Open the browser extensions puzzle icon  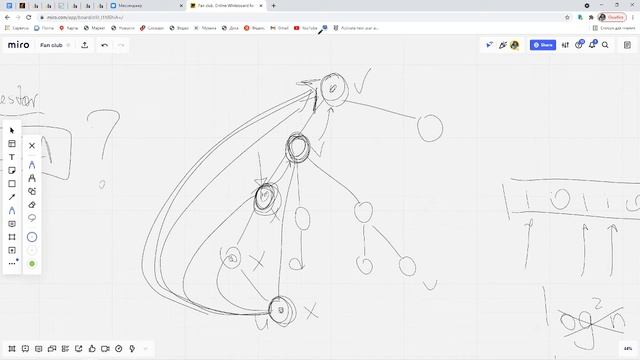[591, 17]
